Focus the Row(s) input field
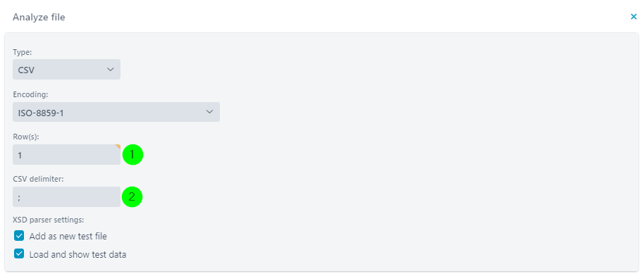Screen dimensions: 644x276 66,154
